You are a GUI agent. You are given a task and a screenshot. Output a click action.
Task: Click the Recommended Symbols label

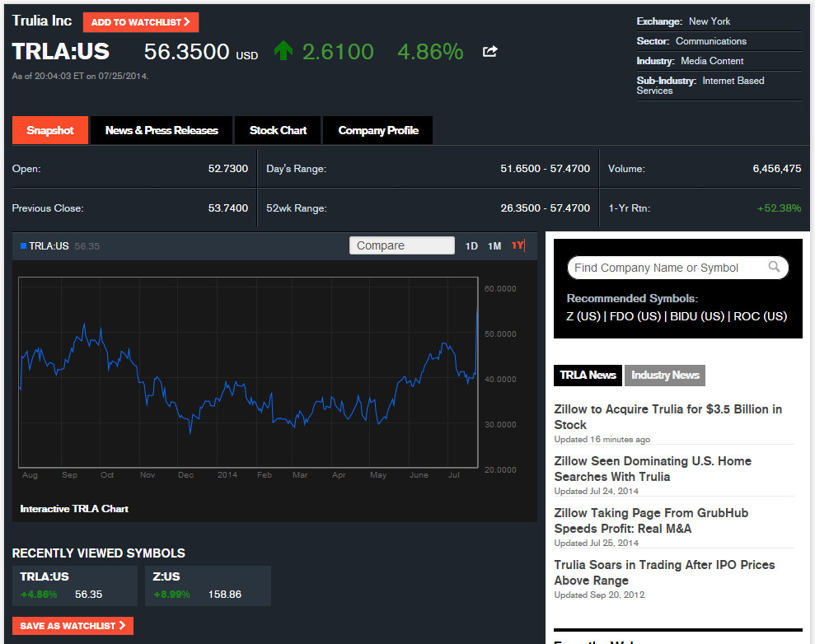coord(632,299)
